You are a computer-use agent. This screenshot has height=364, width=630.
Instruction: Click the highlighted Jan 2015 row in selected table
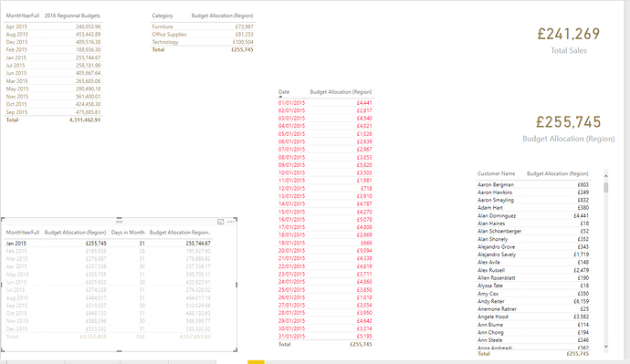pos(108,244)
